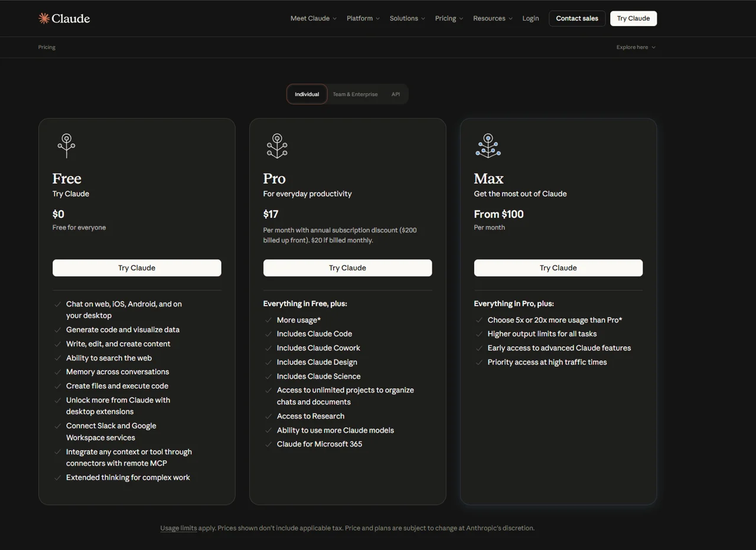
Task: Click the Free plan sprout icon
Action: [x=66, y=145]
